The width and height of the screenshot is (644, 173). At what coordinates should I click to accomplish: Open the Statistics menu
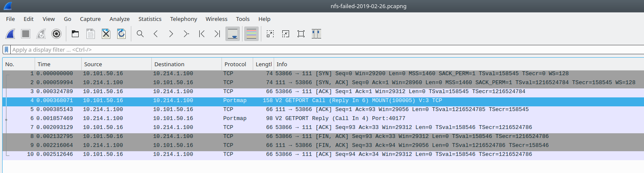pyautogui.click(x=150, y=19)
